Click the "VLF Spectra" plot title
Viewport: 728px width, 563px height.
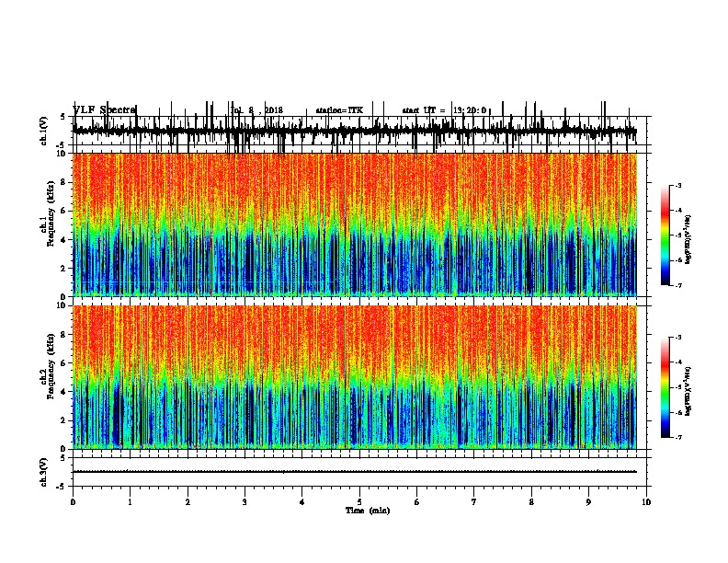tap(105, 109)
